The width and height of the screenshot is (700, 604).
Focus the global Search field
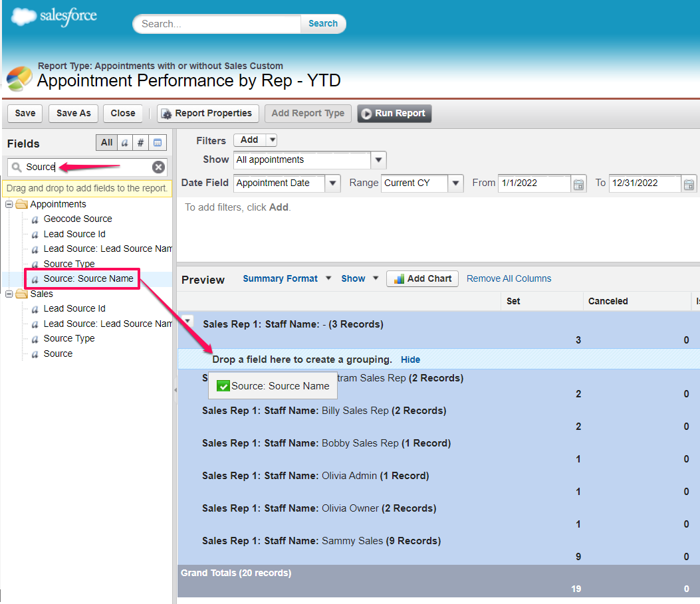coord(217,24)
